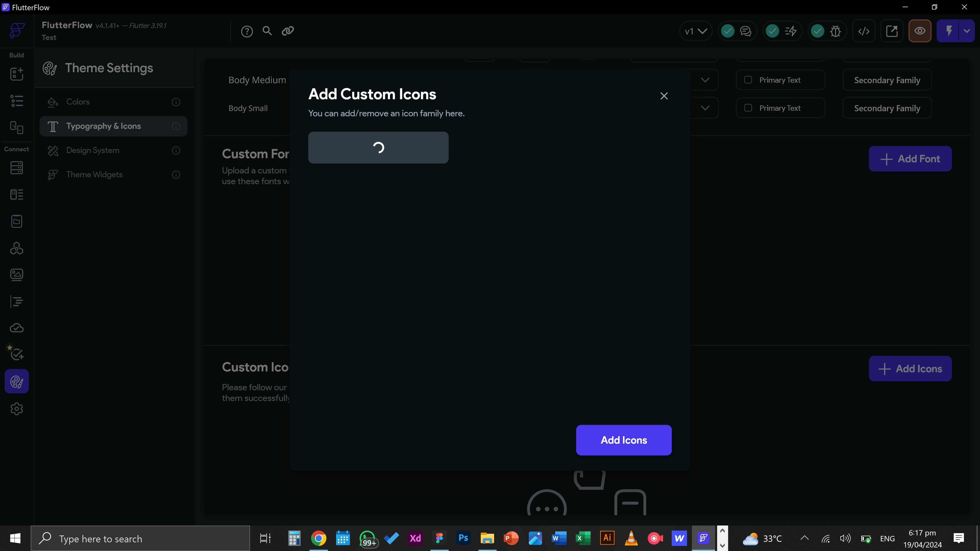
Task: Click the Add Font button
Action: pos(910,159)
